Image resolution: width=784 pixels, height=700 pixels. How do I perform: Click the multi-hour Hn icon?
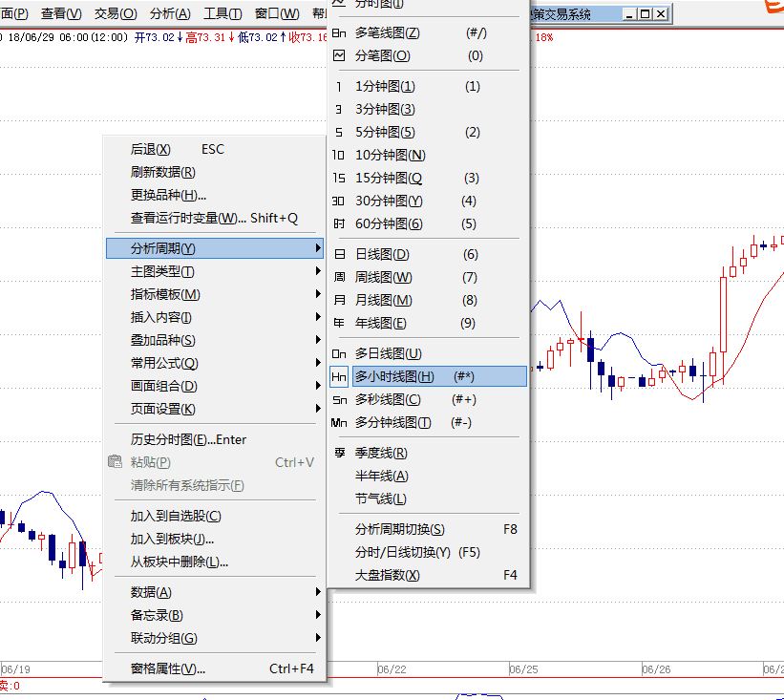tap(339, 377)
